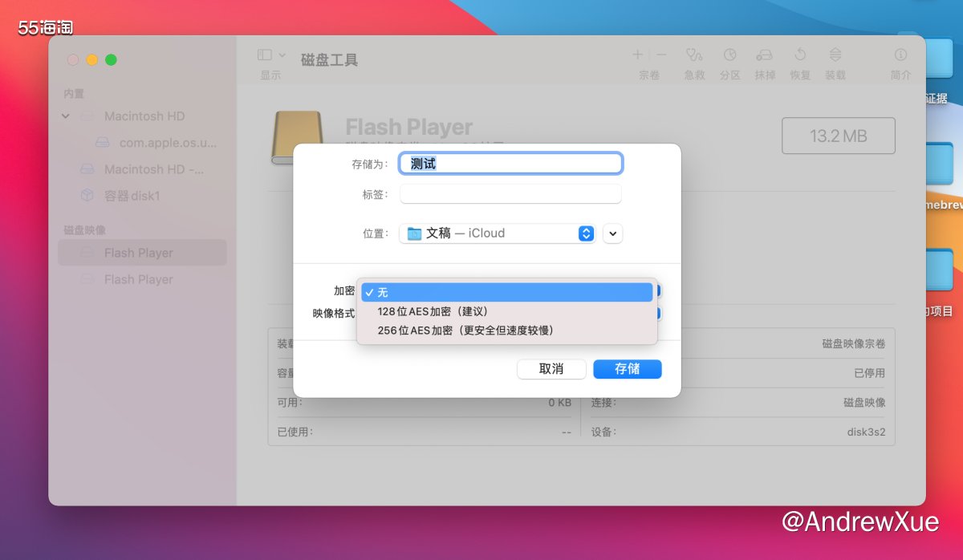Click the yellow minimize traffic light
Screen dimensions: 963x560
tap(91, 59)
